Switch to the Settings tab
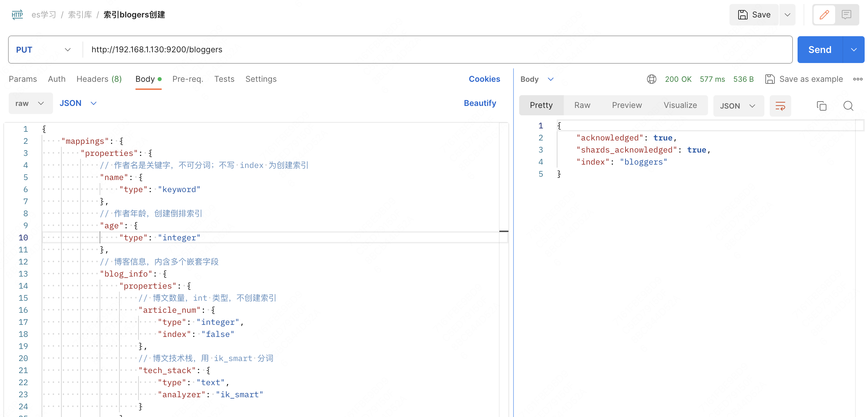The image size is (868, 417). pyautogui.click(x=261, y=79)
